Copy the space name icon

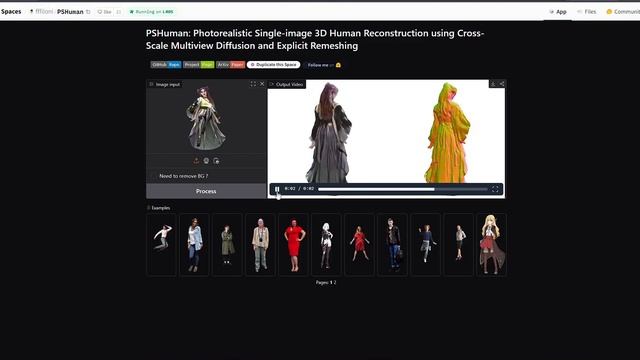88,12
